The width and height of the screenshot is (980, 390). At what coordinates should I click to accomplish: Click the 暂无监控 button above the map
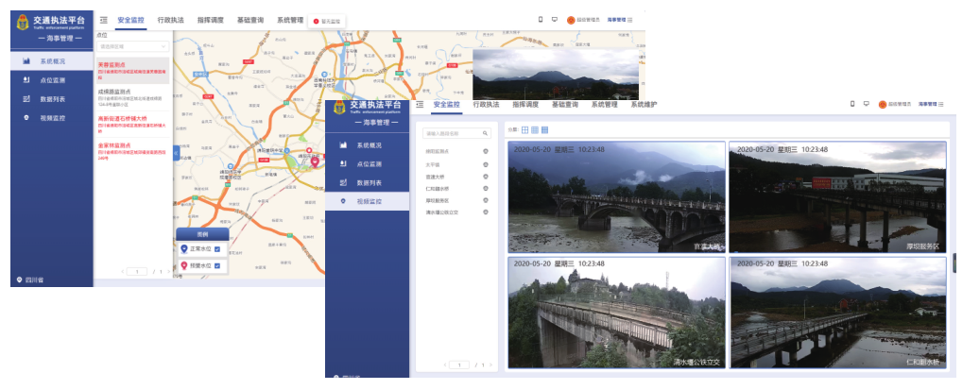coord(328,21)
